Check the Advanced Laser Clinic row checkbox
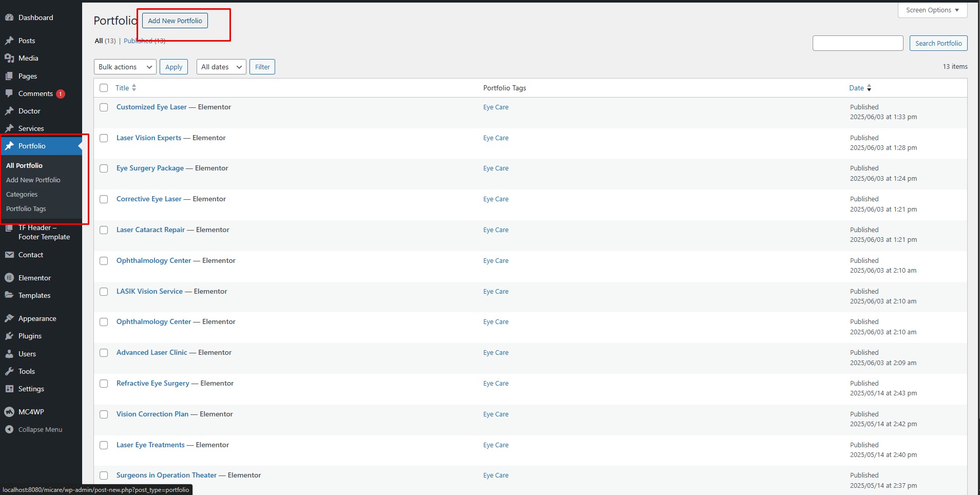This screenshot has width=980, height=495. (x=104, y=353)
